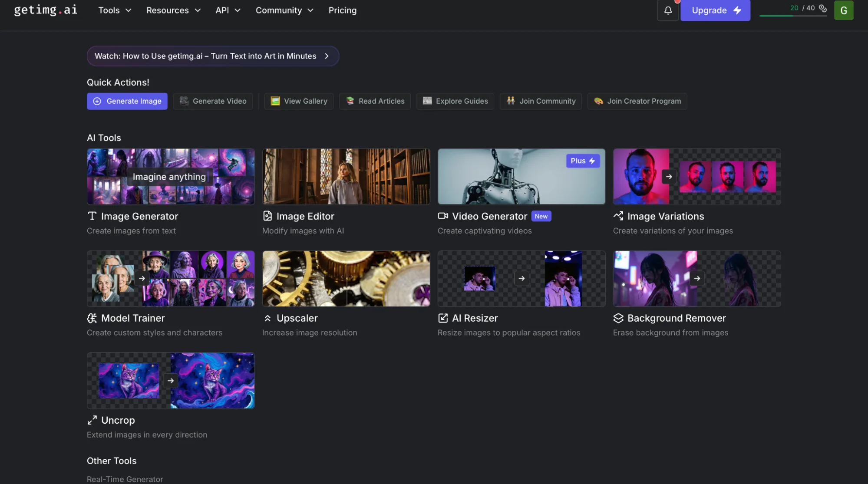Viewport: 868px width, 484px height.
Task: Click the Generate Video clapperboard icon
Action: pyautogui.click(x=184, y=101)
